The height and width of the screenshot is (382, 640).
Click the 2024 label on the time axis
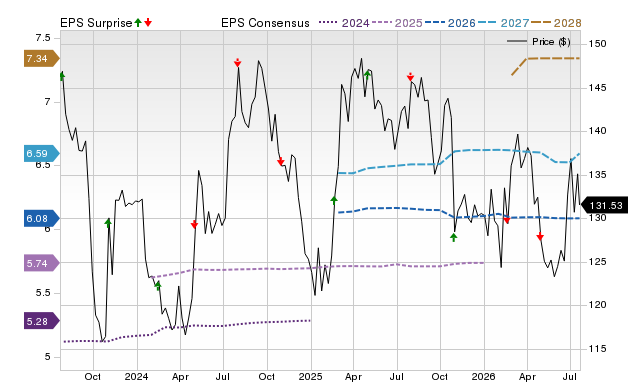pyautogui.click(x=136, y=376)
